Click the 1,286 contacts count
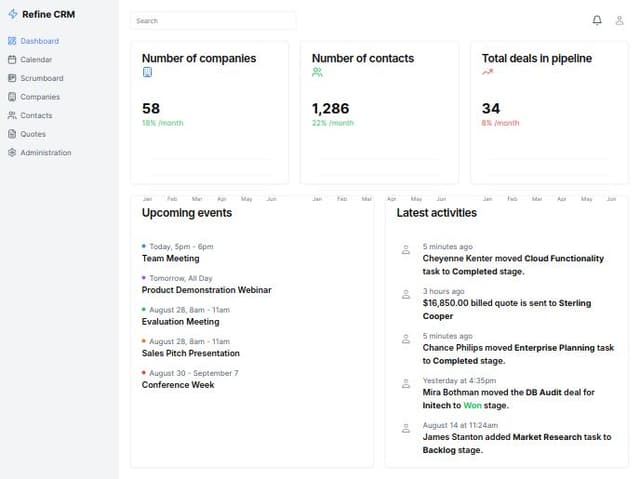 [x=331, y=109]
